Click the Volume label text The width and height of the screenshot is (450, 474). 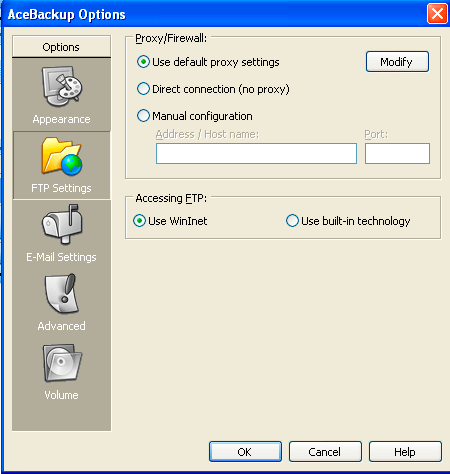pyautogui.click(x=62, y=395)
